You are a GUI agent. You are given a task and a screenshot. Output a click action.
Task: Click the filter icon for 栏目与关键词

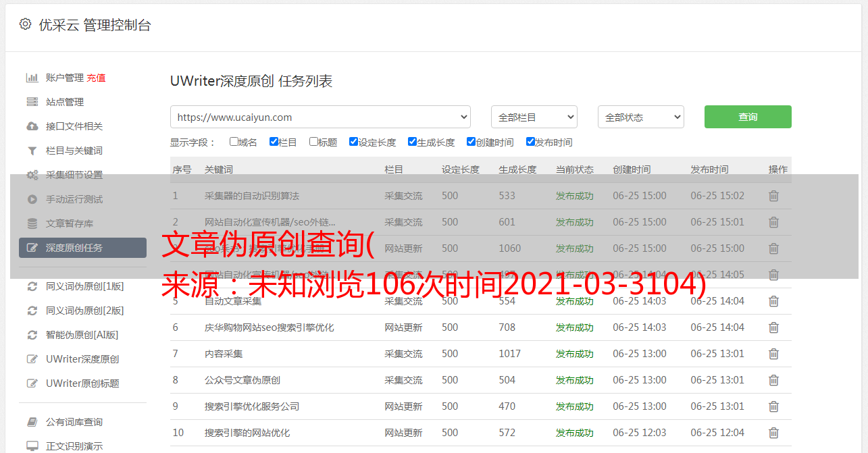[32, 151]
